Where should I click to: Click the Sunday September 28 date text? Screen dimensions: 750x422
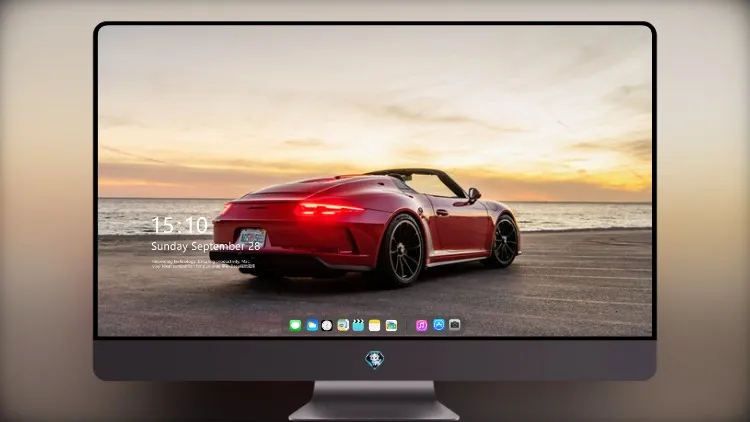tap(206, 246)
